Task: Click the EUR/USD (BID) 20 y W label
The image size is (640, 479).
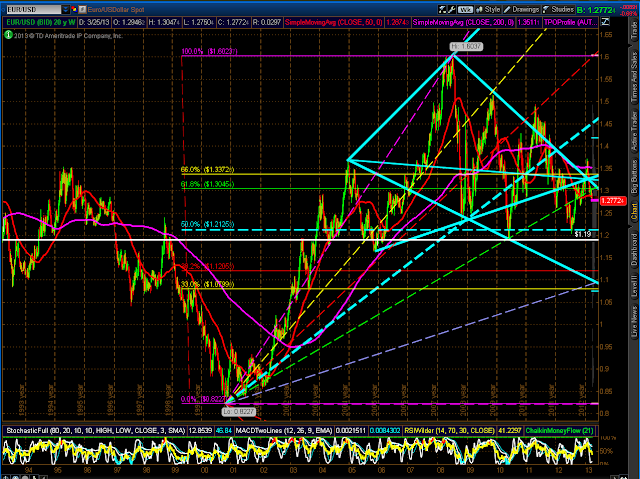Action: click(x=40, y=22)
